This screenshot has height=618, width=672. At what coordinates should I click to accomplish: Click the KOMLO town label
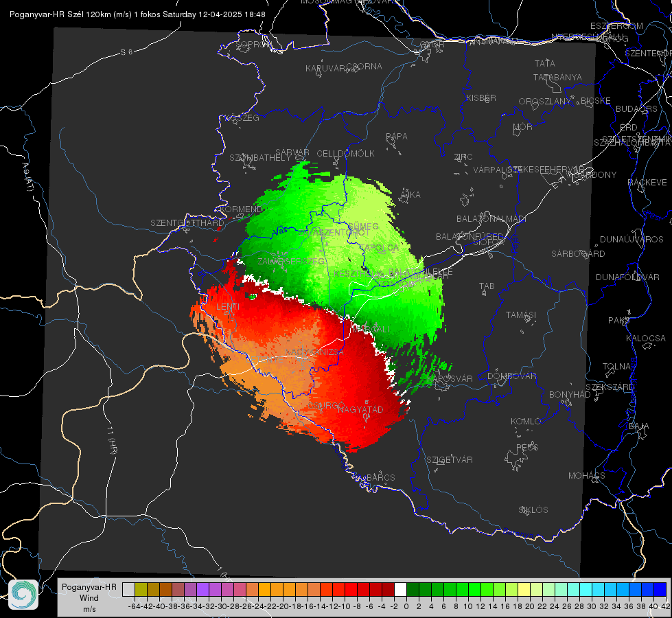[x=525, y=422]
